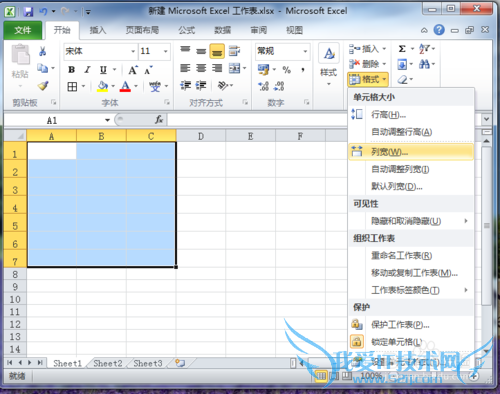Click Decrease Decimal icon

pyautogui.click(x=279, y=86)
